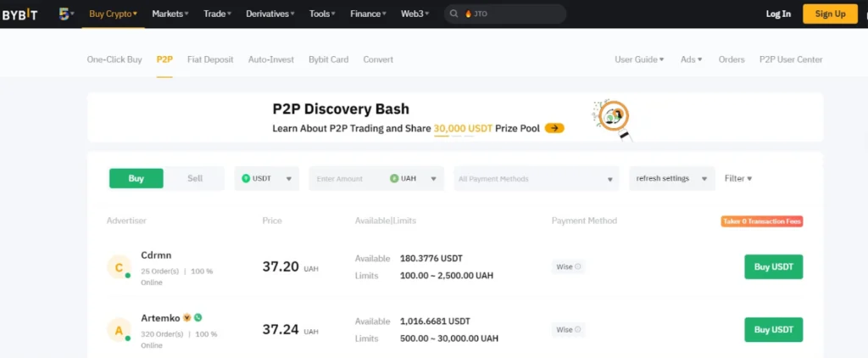Click the Artemko advertiser avatar
This screenshot has width=868, height=358.
pos(119,331)
